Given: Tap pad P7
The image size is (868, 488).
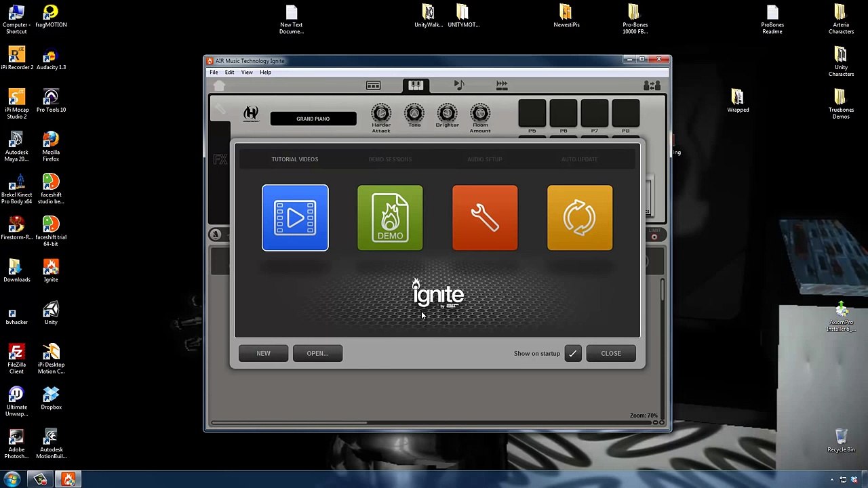Looking at the screenshot, I should tap(595, 114).
